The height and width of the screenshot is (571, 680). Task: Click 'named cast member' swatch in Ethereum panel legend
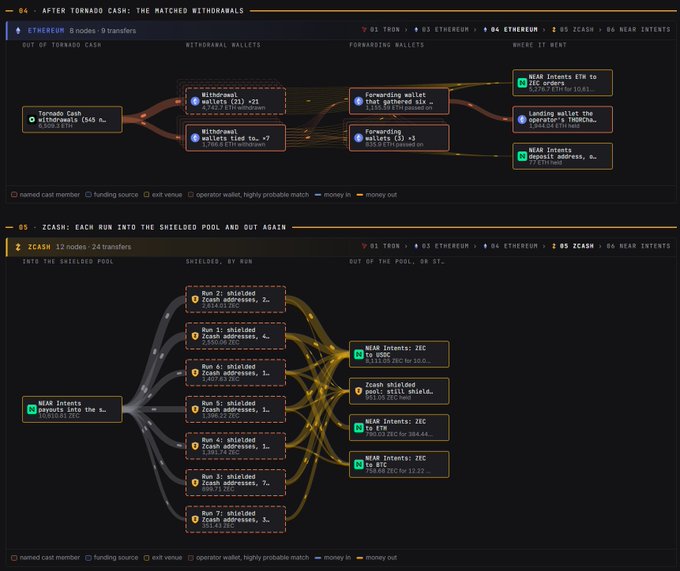[14, 195]
